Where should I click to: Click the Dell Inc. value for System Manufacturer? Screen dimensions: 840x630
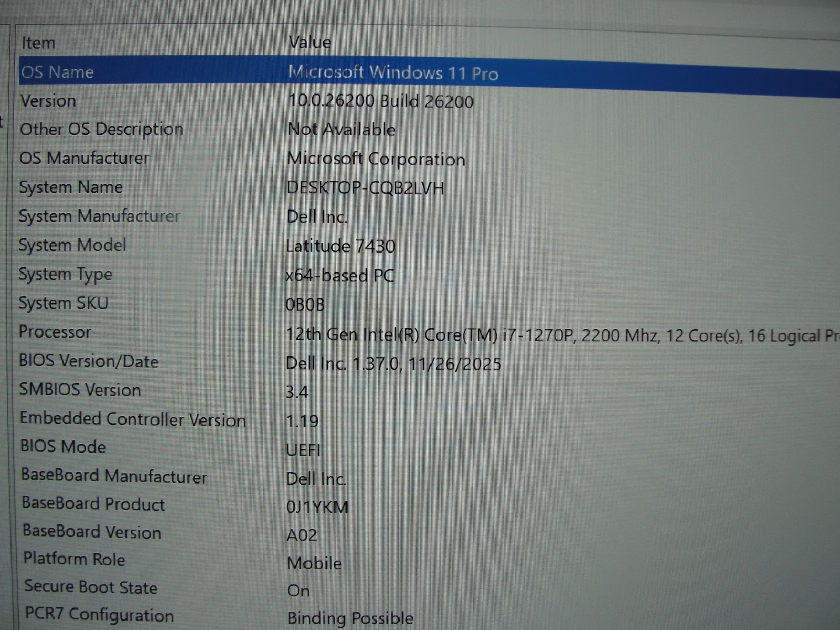pyautogui.click(x=317, y=217)
